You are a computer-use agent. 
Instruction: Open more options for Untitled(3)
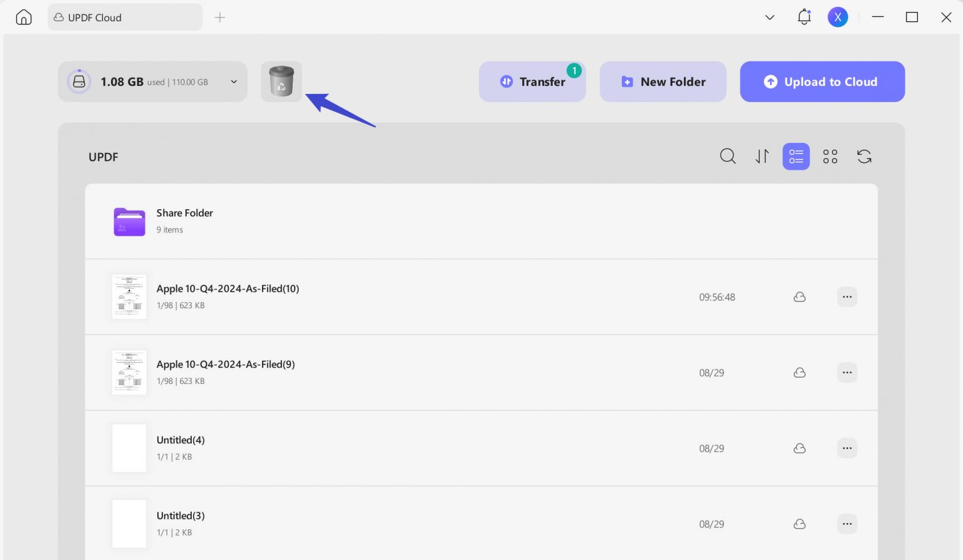point(847,524)
